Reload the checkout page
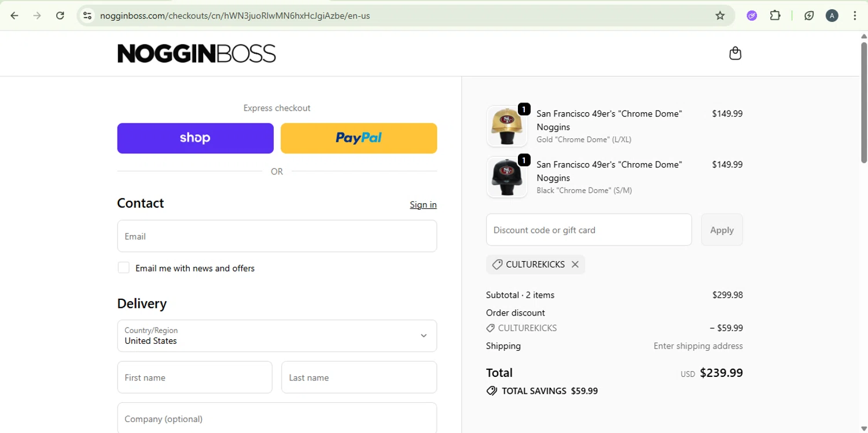The image size is (868, 433). click(x=60, y=16)
